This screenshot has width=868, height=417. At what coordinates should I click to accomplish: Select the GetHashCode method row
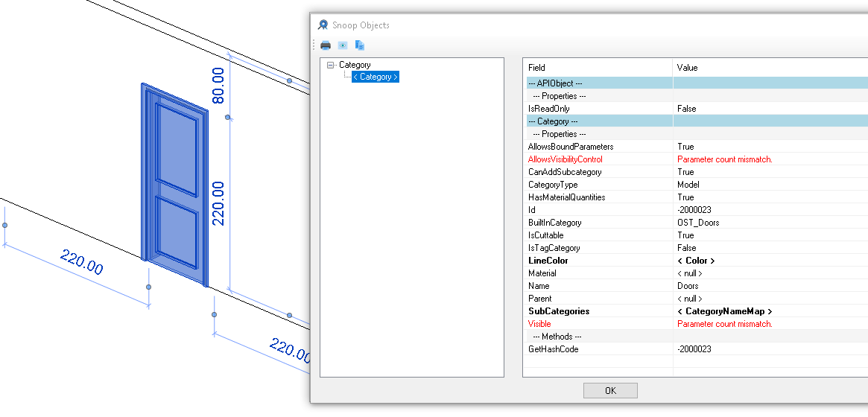tap(553, 349)
